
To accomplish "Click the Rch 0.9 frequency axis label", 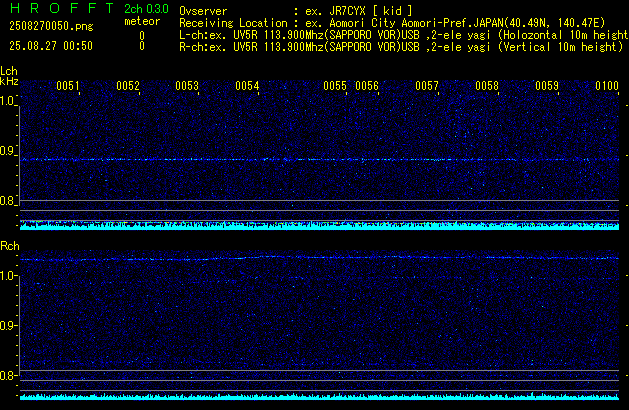I will (8, 325).
